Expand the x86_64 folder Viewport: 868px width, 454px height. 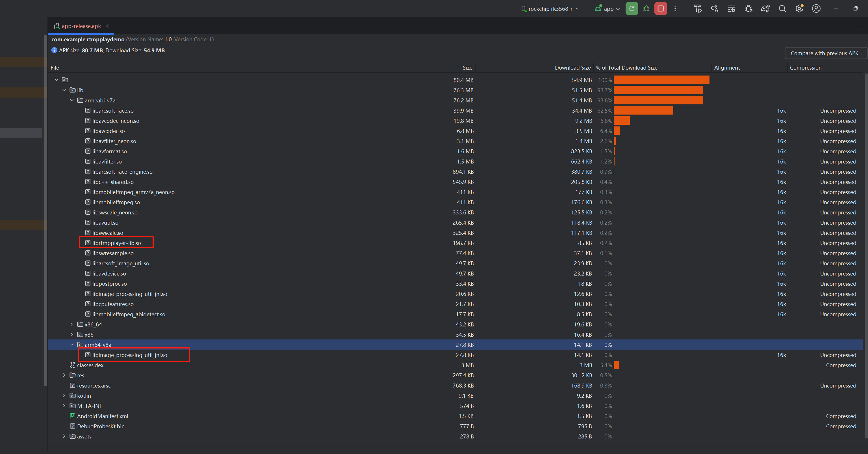pyautogui.click(x=72, y=324)
